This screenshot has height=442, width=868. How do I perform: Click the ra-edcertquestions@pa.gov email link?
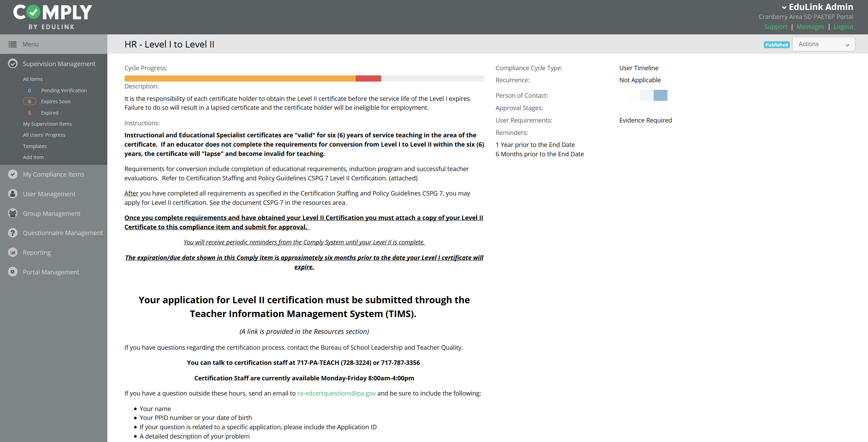[336, 393]
